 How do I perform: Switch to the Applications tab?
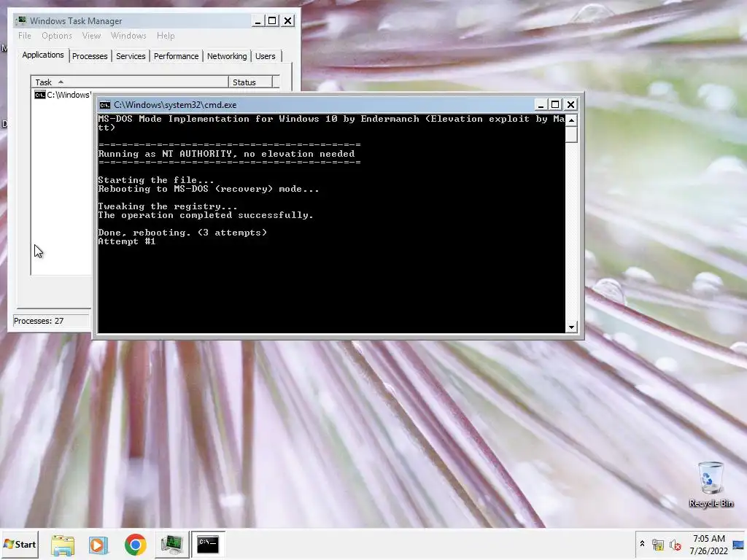point(43,55)
